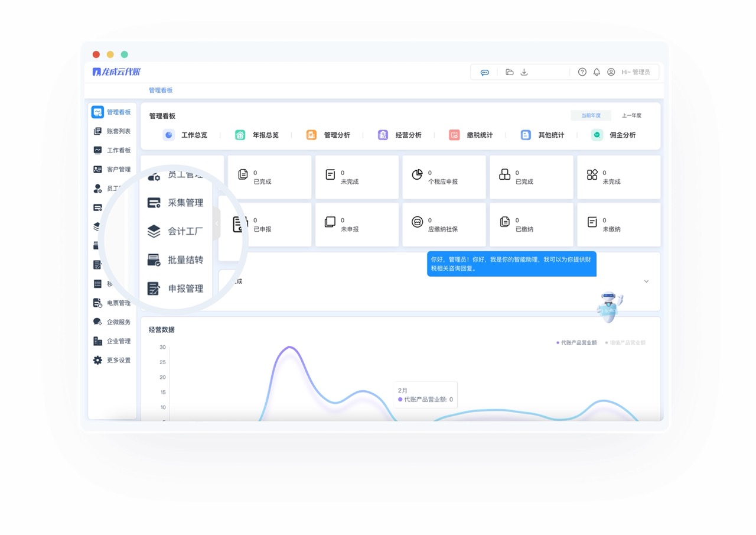
Task: Select the green 年报总览 icon
Action: (x=240, y=135)
